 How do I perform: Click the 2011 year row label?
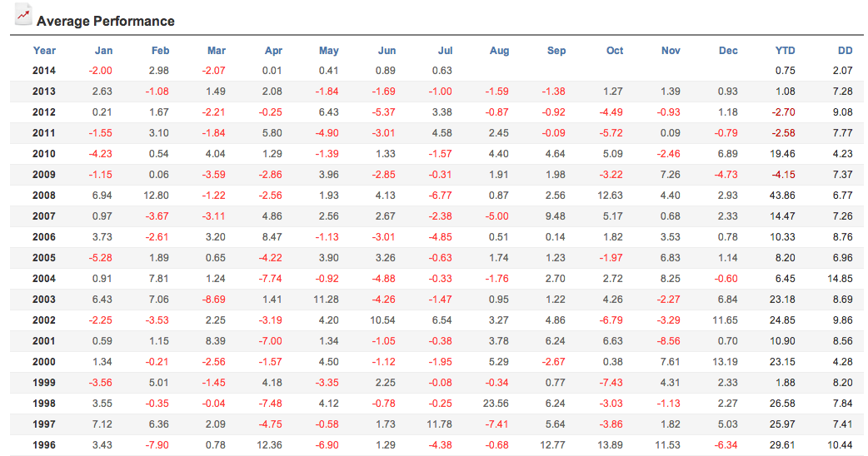43,133
